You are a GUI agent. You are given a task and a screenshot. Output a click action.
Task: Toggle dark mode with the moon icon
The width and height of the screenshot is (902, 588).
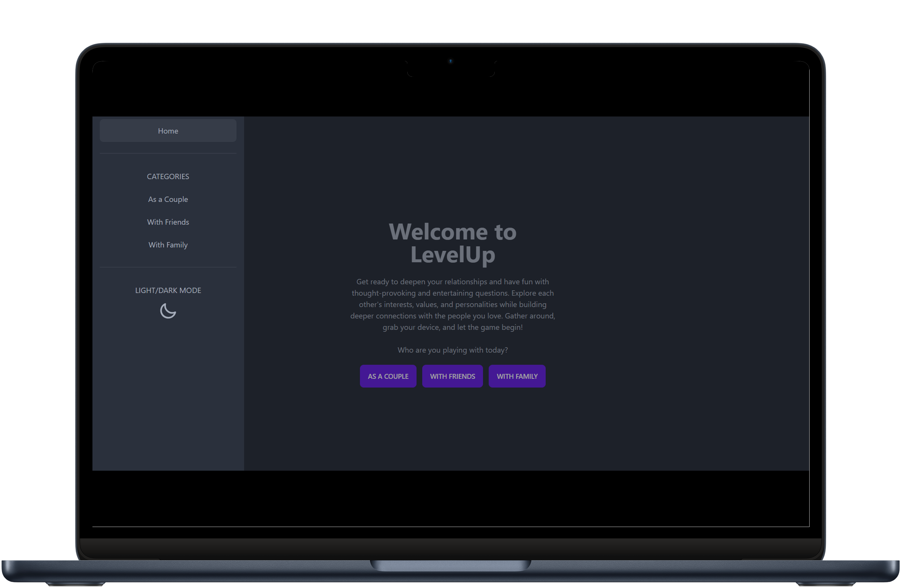tap(168, 311)
